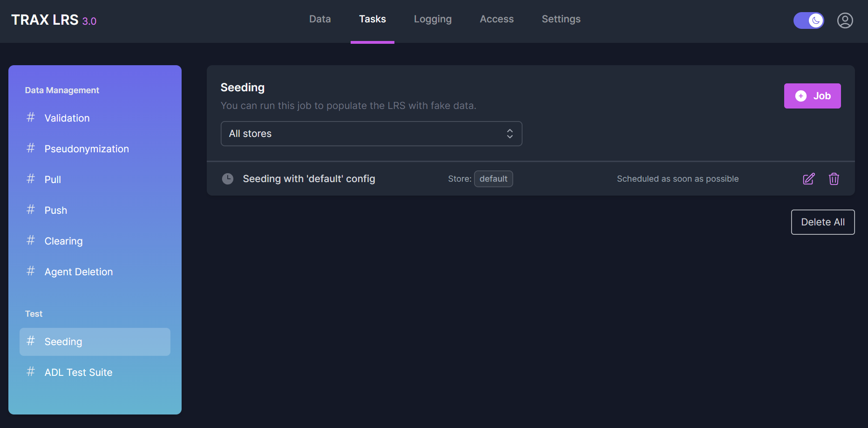The width and height of the screenshot is (868, 428).
Task: Open the All stores dropdown
Action: (x=371, y=134)
